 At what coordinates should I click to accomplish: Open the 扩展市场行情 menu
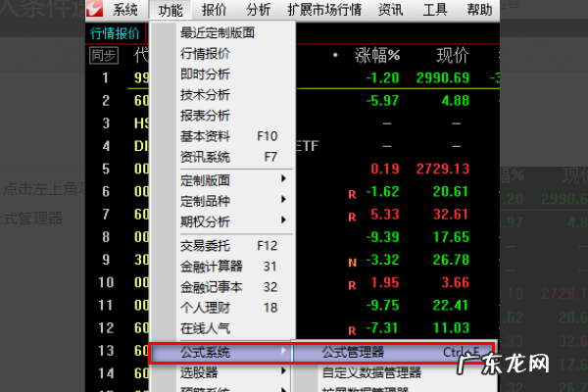click(324, 10)
